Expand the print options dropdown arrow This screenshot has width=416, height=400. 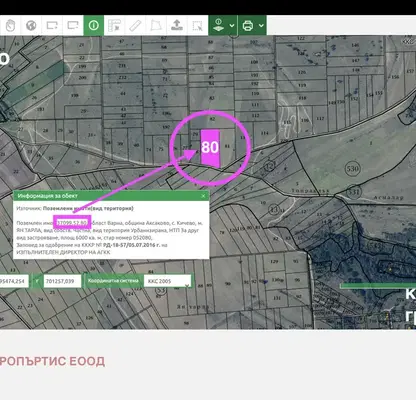tap(261, 25)
